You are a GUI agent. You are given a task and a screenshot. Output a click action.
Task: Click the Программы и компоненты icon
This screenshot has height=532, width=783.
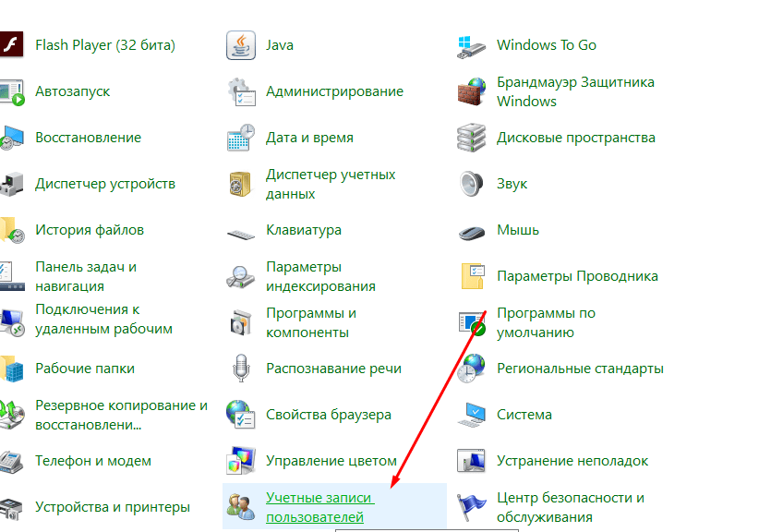(x=241, y=322)
